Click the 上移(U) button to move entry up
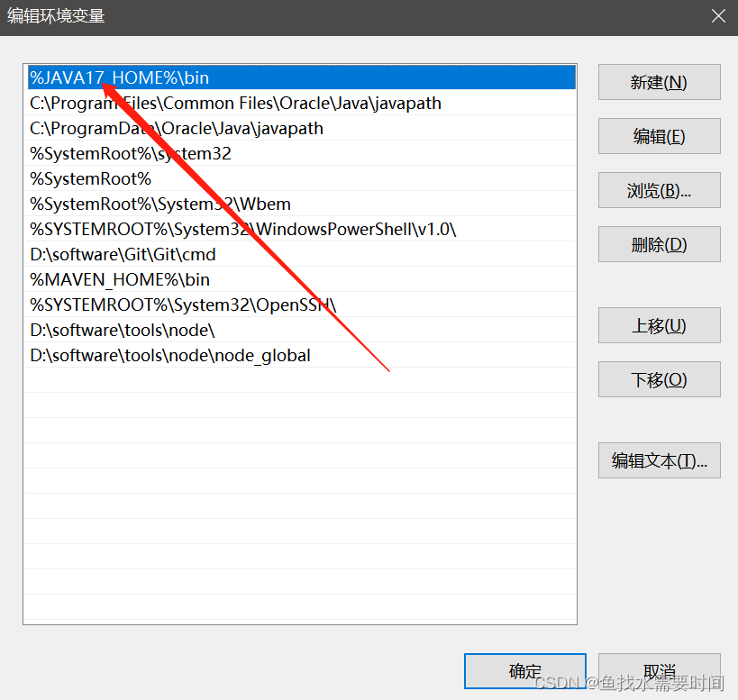Viewport: 738px width, 700px height. [x=659, y=325]
